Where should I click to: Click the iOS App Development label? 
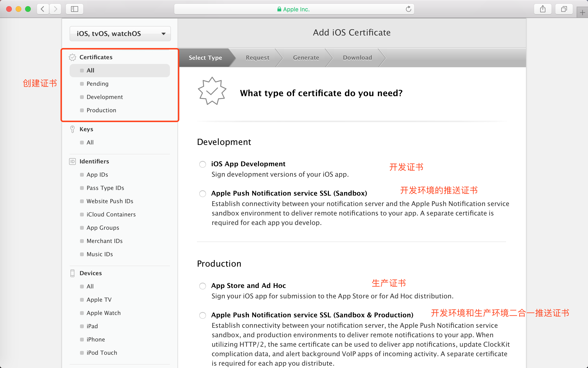(x=248, y=164)
